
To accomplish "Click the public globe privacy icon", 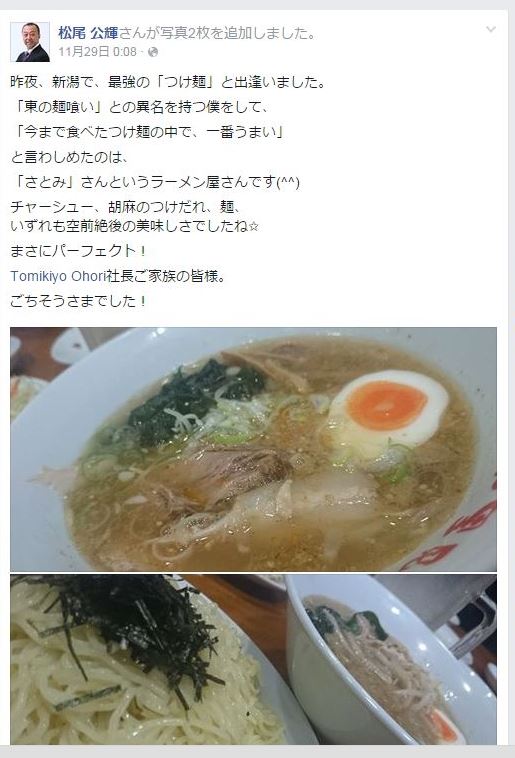I will [x=153, y=52].
